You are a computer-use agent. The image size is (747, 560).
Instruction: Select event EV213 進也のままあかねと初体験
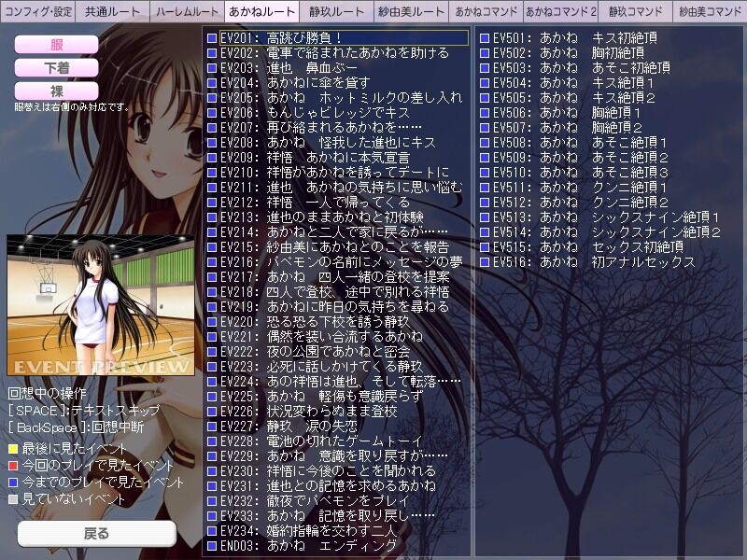coord(321,217)
